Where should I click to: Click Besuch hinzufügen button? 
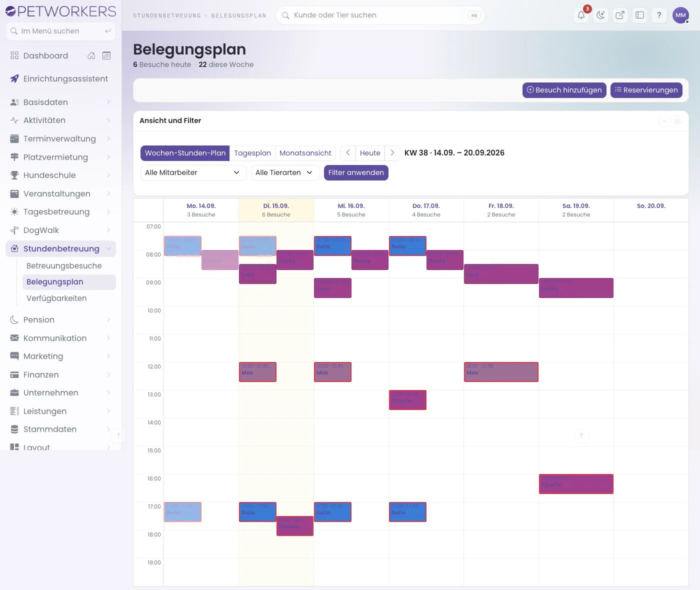pos(564,90)
